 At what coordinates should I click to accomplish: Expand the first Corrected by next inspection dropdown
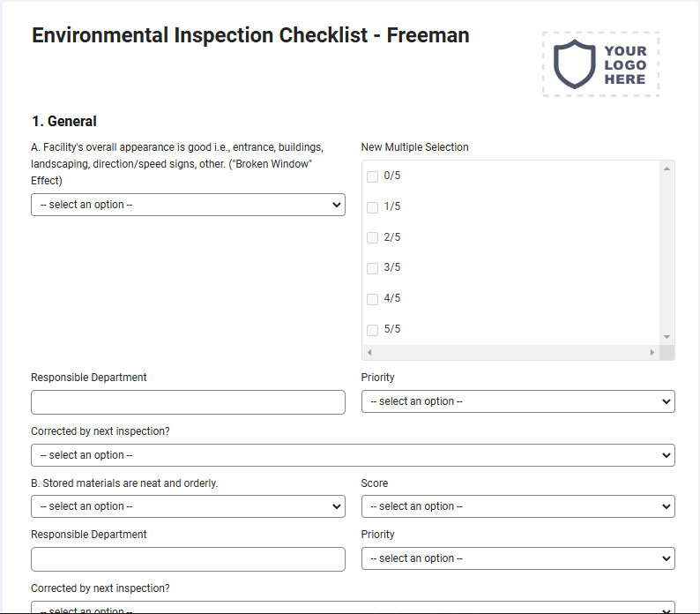[x=353, y=455]
